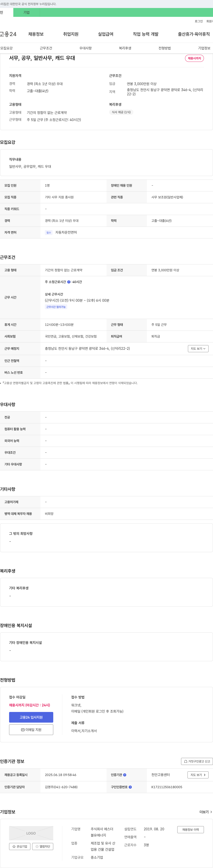Open help icon beside 주 소정근로시간
This screenshot has height=868, width=213.
click(x=69, y=282)
